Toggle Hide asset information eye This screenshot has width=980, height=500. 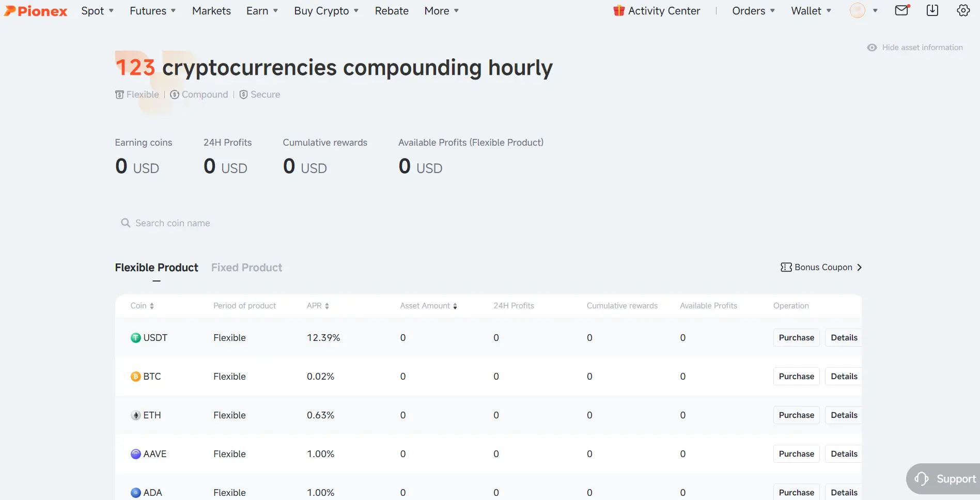click(872, 48)
